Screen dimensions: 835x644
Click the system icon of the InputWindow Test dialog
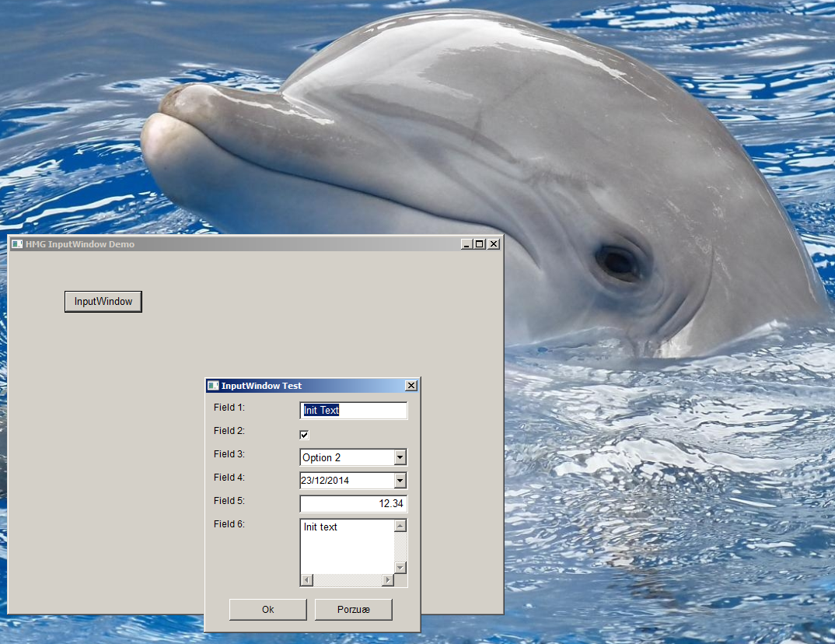click(x=212, y=385)
